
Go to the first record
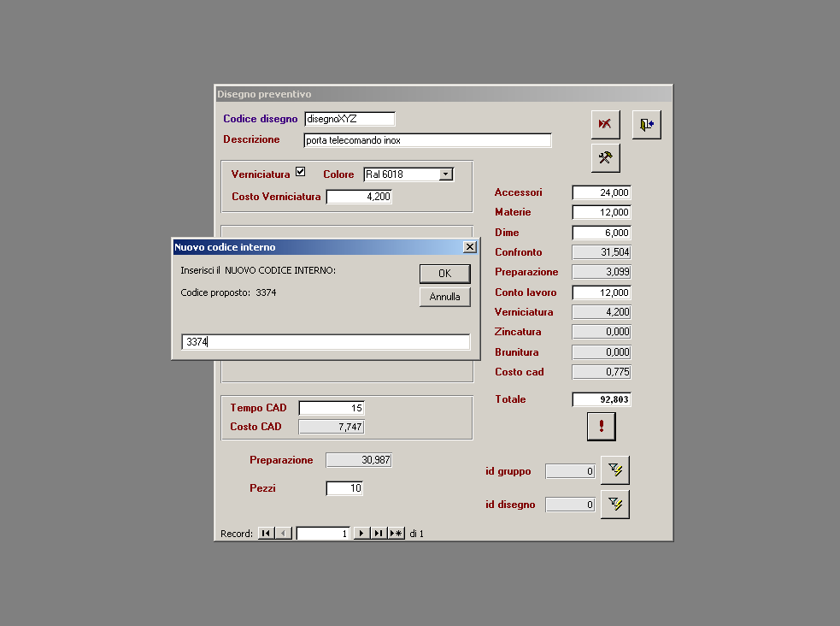(x=266, y=534)
